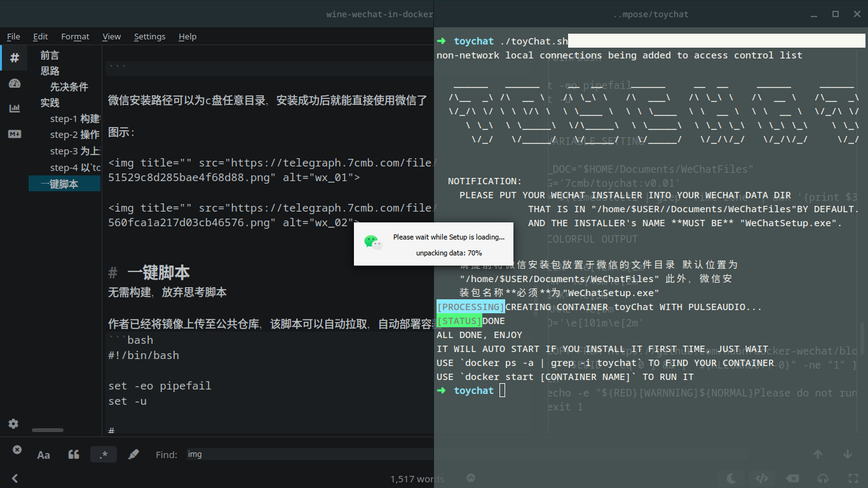
Task: Toggle match case (Aa) option
Action: pos(44,454)
